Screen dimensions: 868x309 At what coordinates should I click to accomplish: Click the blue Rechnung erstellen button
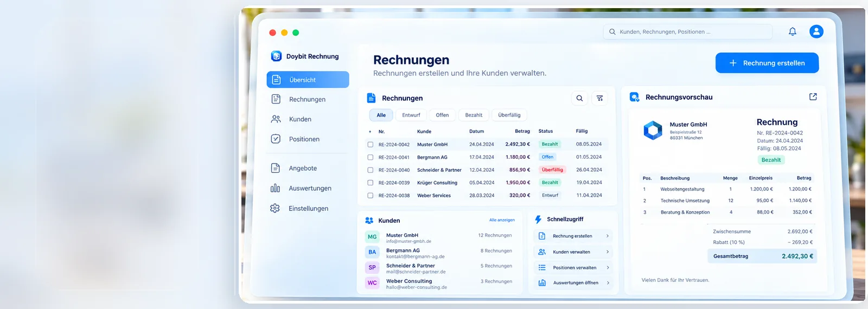(x=767, y=63)
